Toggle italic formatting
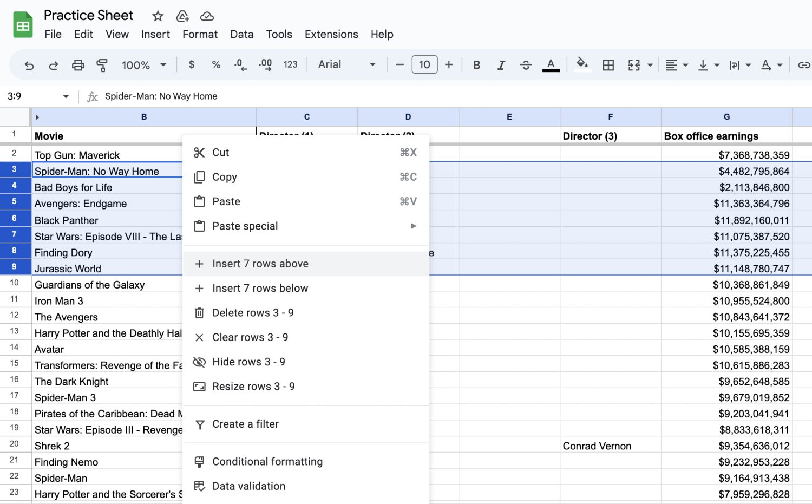Screen dimensions: 812x504 pos(501,65)
